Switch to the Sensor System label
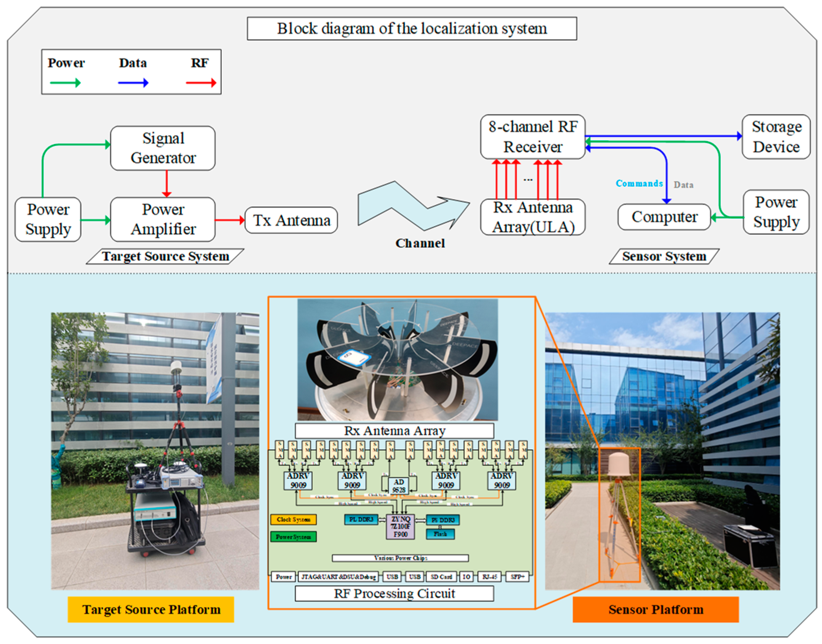The width and height of the screenshot is (822, 644). 664,256
